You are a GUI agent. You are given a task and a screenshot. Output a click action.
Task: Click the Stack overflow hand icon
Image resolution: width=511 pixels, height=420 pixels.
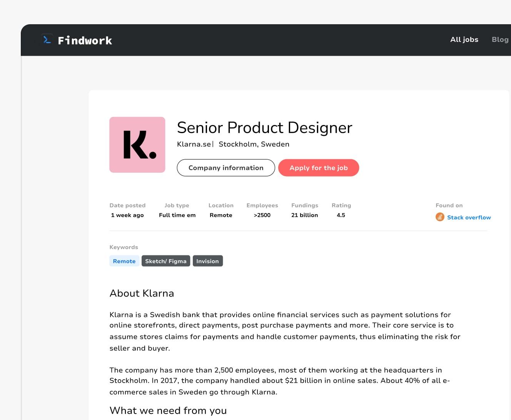pyautogui.click(x=439, y=217)
